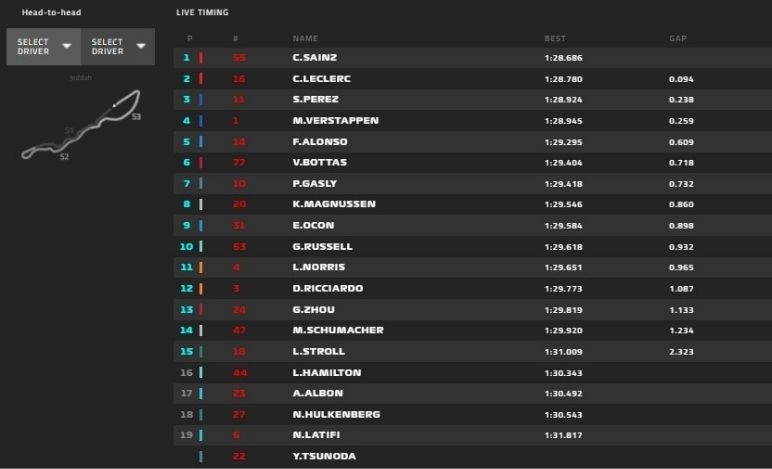This screenshot has height=469, width=772.
Task: Open the first Select Driver dropdown
Action: pyautogui.click(x=43, y=46)
